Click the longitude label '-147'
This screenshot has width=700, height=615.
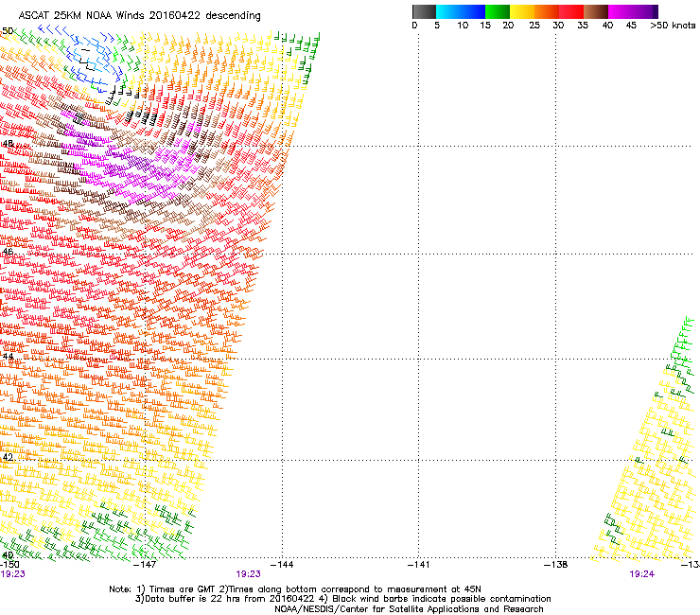tap(145, 565)
